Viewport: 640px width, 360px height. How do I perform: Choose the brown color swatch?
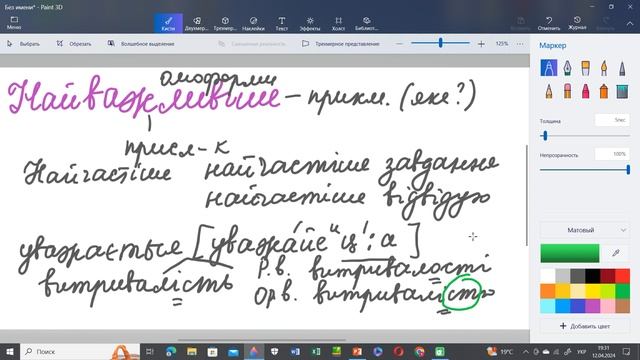point(622,306)
